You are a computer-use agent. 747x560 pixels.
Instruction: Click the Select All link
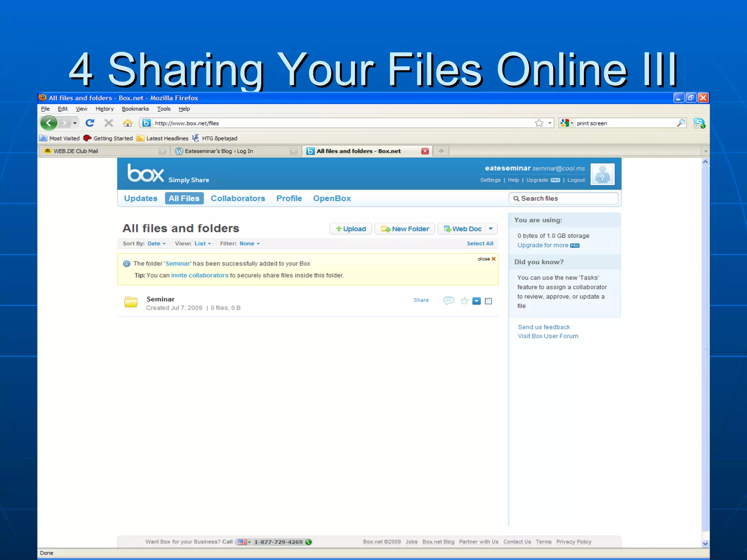[480, 244]
